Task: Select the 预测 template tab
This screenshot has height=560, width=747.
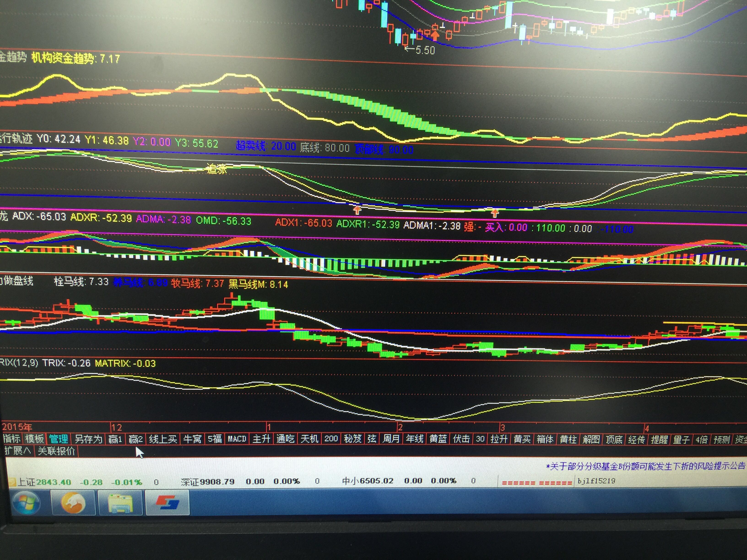Action: click(722, 440)
